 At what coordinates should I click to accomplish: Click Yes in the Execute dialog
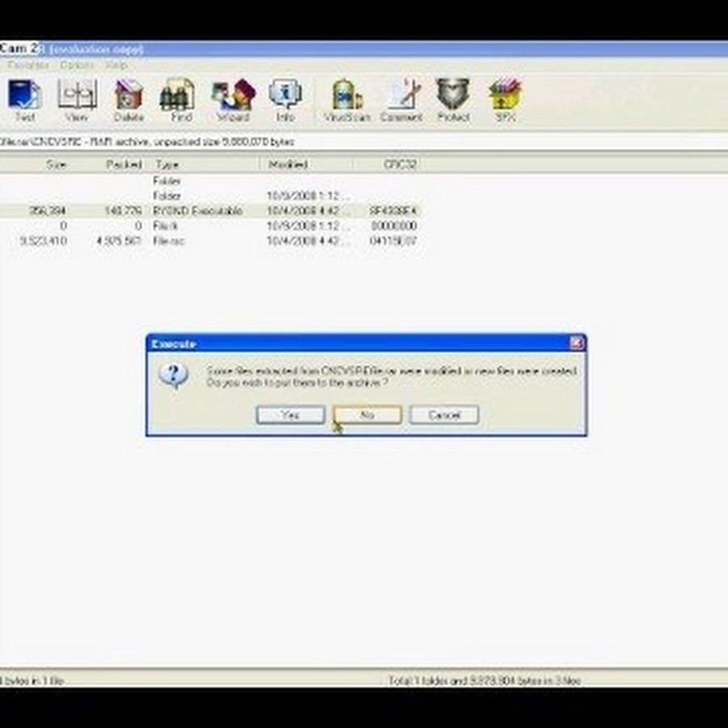pyautogui.click(x=290, y=415)
